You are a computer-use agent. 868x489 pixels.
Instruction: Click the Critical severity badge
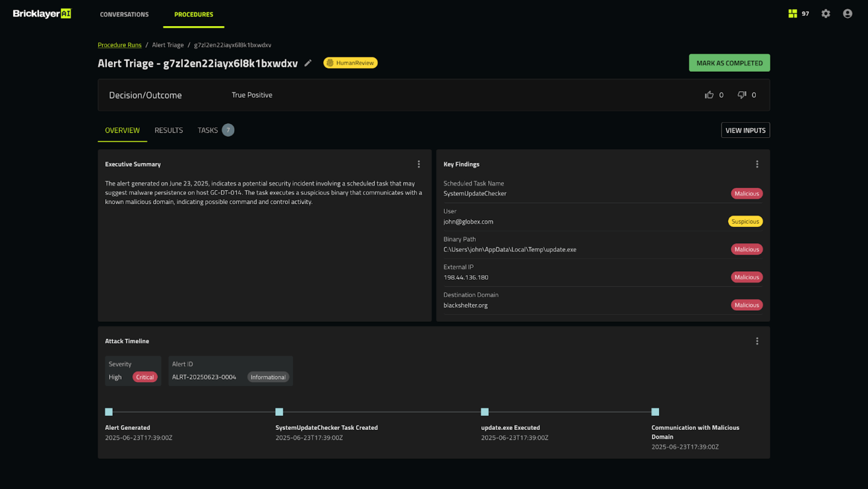pyautogui.click(x=145, y=377)
